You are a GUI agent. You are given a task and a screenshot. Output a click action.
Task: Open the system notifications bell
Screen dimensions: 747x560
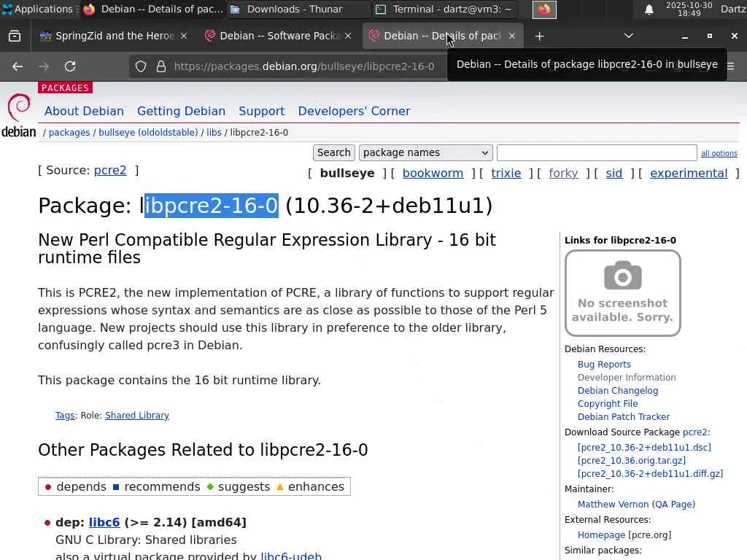[649, 9]
